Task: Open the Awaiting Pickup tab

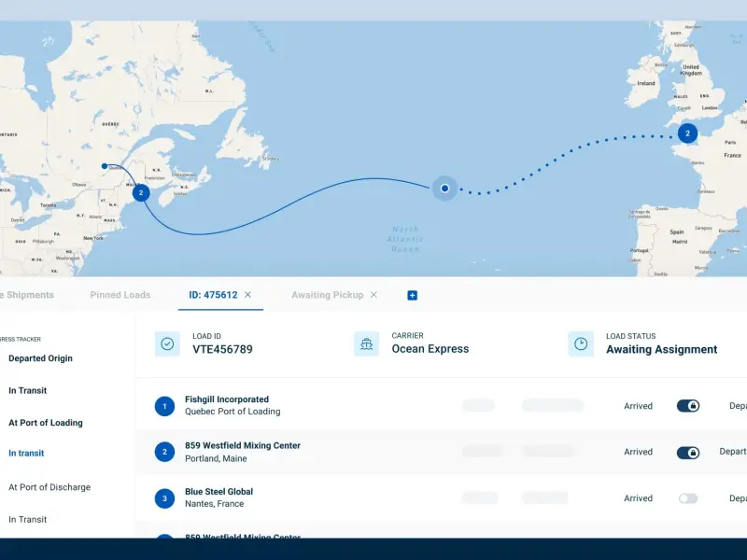Action: point(327,295)
